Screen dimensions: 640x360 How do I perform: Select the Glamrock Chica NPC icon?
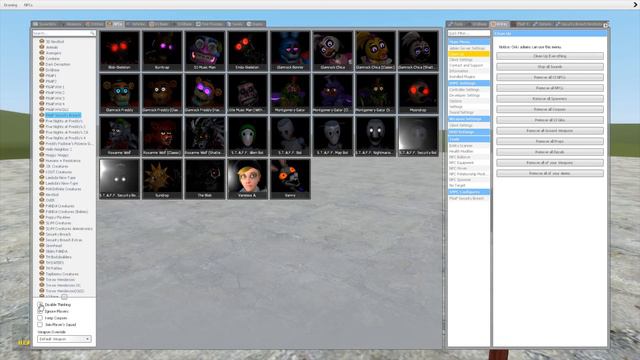tap(333, 51)
